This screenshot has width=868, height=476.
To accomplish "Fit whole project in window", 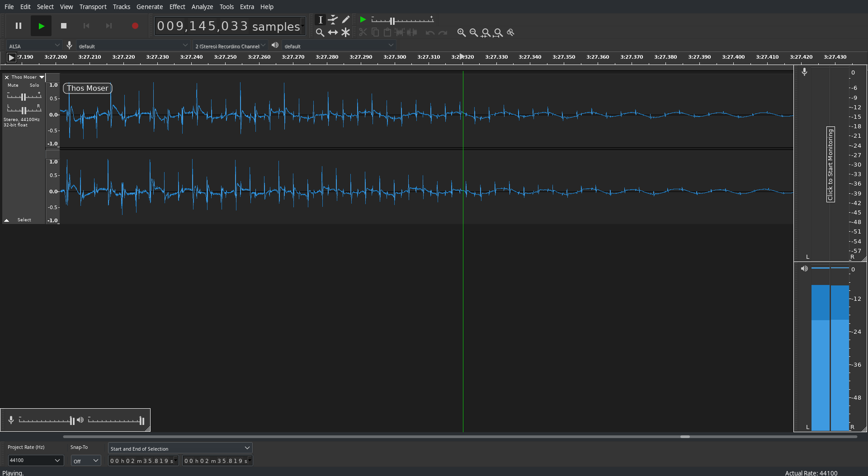I will tap(498, 33).
